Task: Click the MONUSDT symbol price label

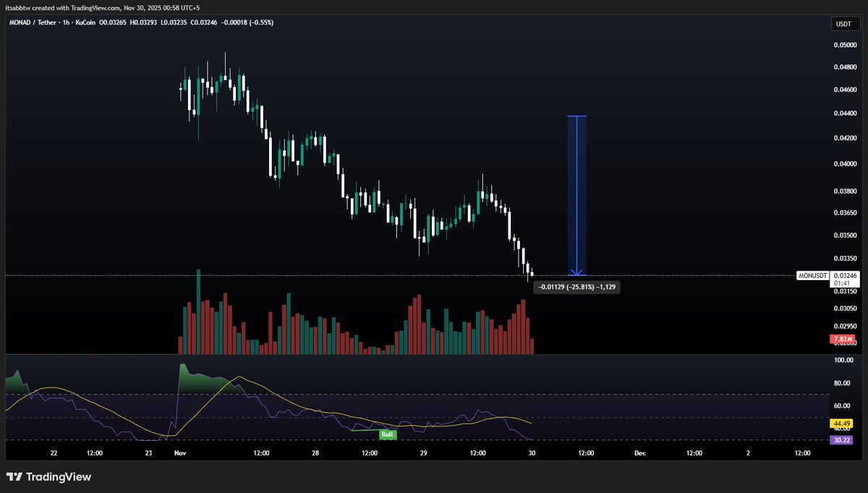Action: (812, 276)
